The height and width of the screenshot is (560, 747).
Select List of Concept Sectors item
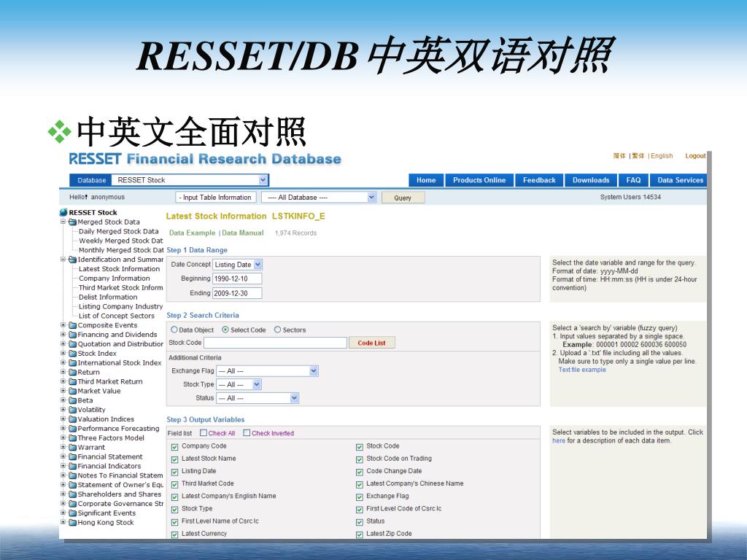click(x=117, y=316)
